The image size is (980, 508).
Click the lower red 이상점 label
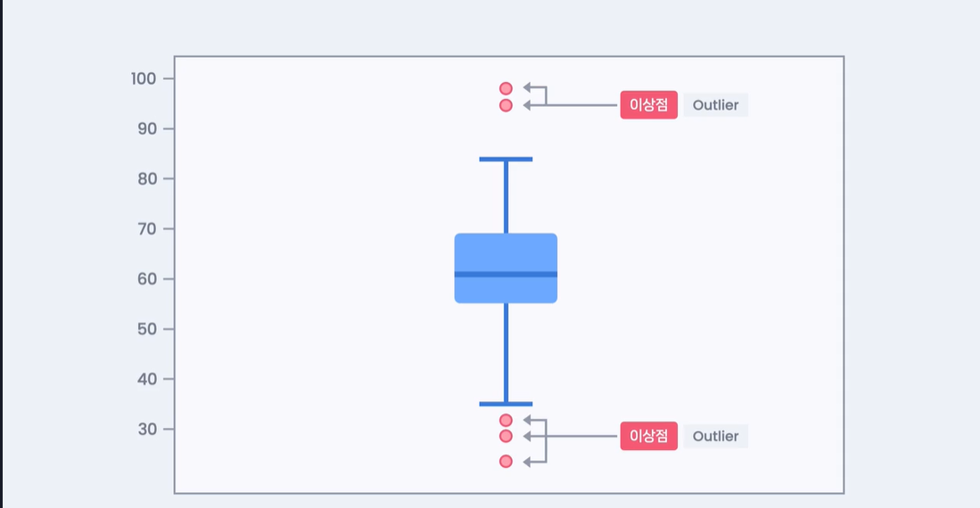click(649, 436)
